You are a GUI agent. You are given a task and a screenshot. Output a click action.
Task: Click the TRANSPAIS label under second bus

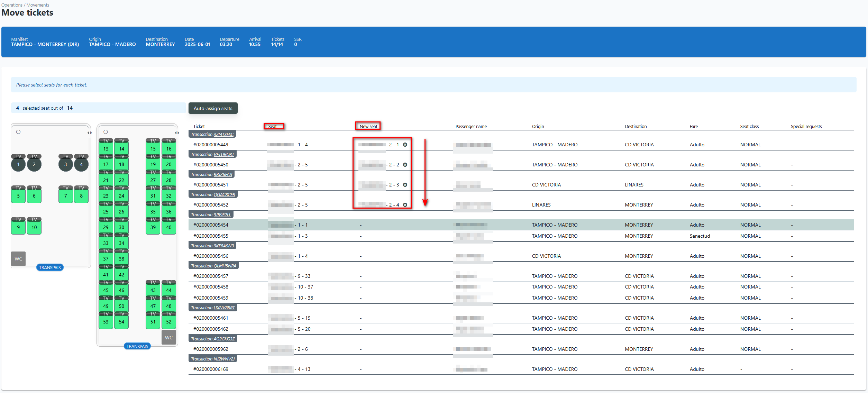pos(137,346)
